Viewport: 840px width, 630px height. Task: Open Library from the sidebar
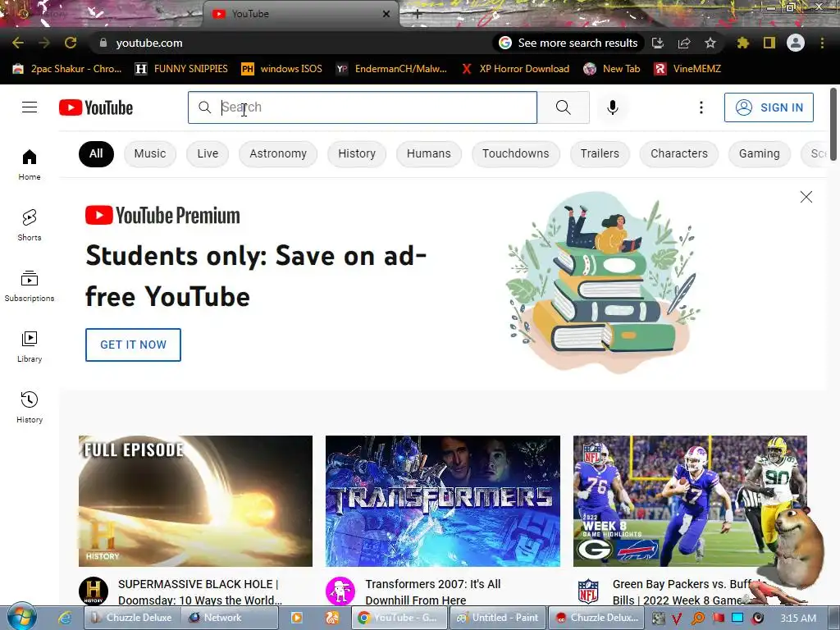(x=30, y=347)
